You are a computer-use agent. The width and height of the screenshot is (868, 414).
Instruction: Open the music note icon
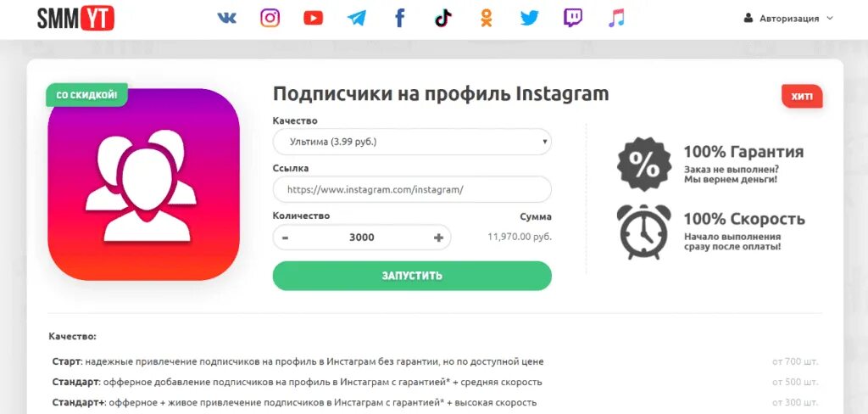click(616, 19)
